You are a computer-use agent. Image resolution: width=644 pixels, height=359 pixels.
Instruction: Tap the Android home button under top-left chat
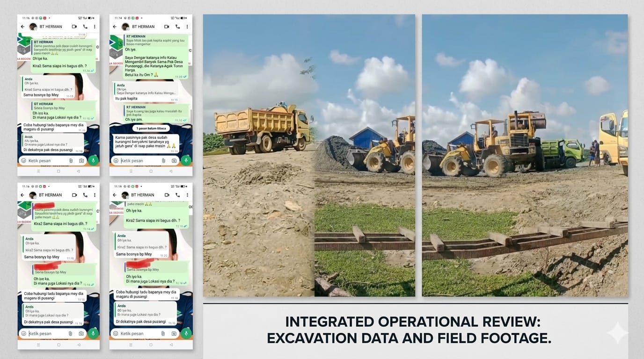[x=59, y=171]
